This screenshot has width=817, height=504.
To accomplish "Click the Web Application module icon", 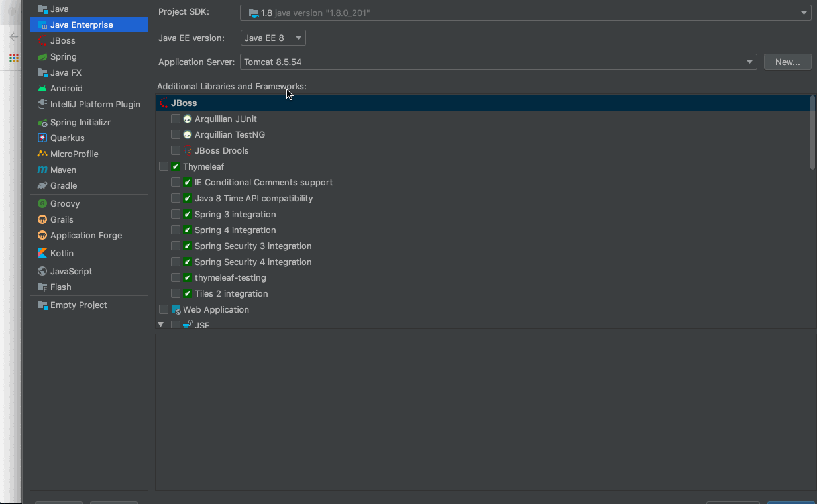I will pyautogui.click(x=176, y=310).
